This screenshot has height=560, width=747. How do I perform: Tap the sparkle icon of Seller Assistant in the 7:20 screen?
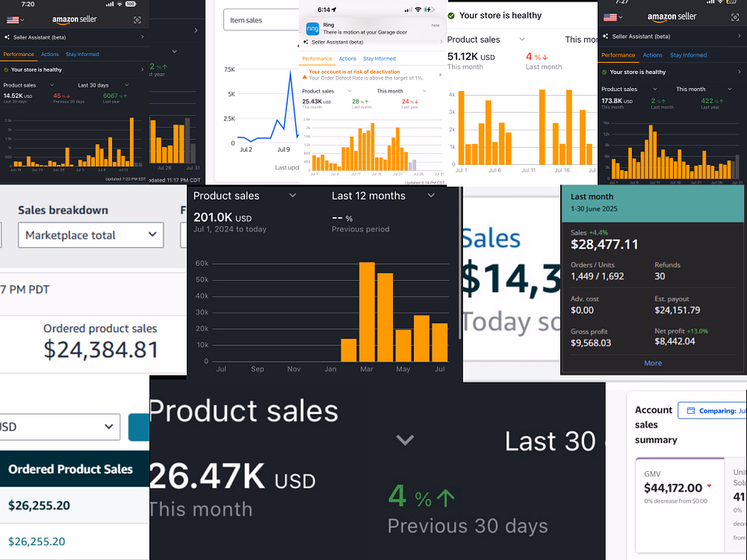pos(7,37)
